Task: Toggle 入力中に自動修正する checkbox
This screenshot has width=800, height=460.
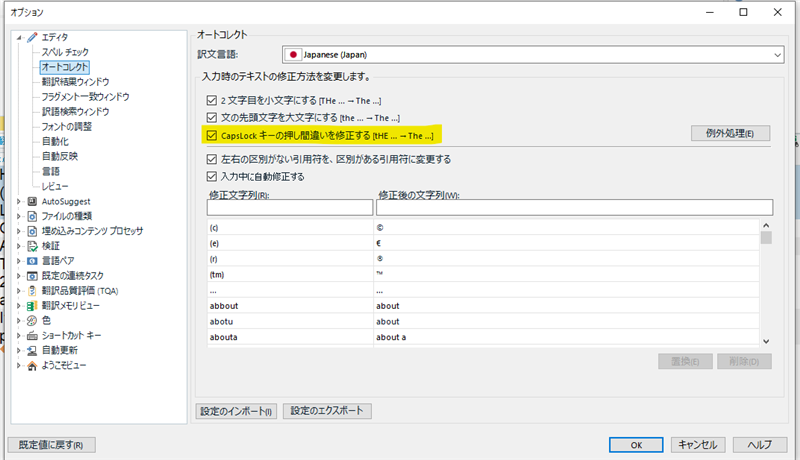Action: (x=212, y=176)
